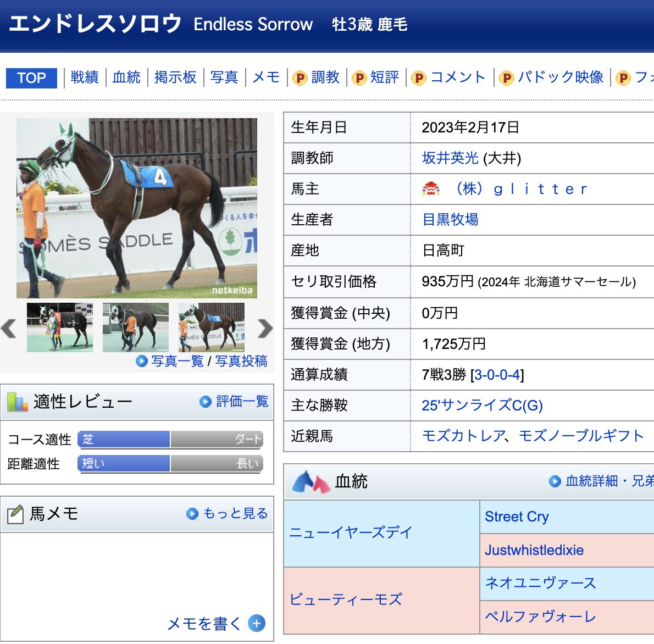Click the jockey silks icon beside owner
The height and width of the screenshot is (644, 654).
[431, 188]
